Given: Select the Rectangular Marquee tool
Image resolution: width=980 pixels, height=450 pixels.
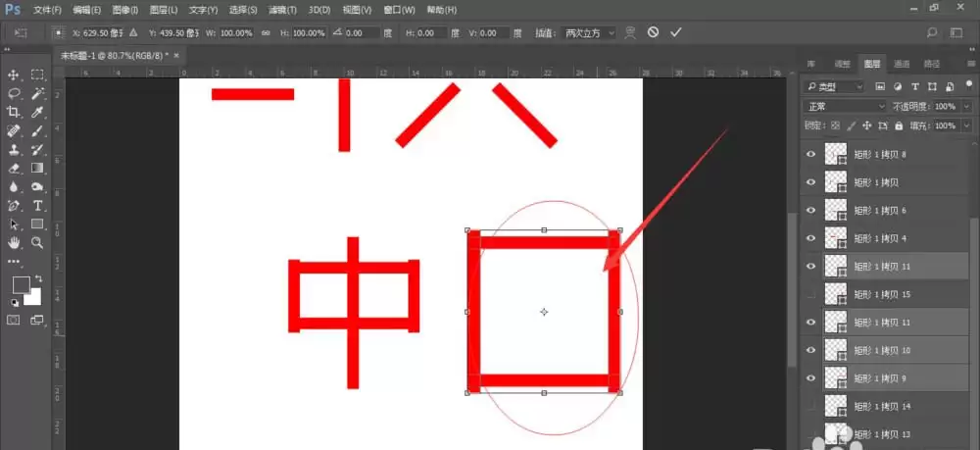Looking at the screenshot, I should (37, 75).
